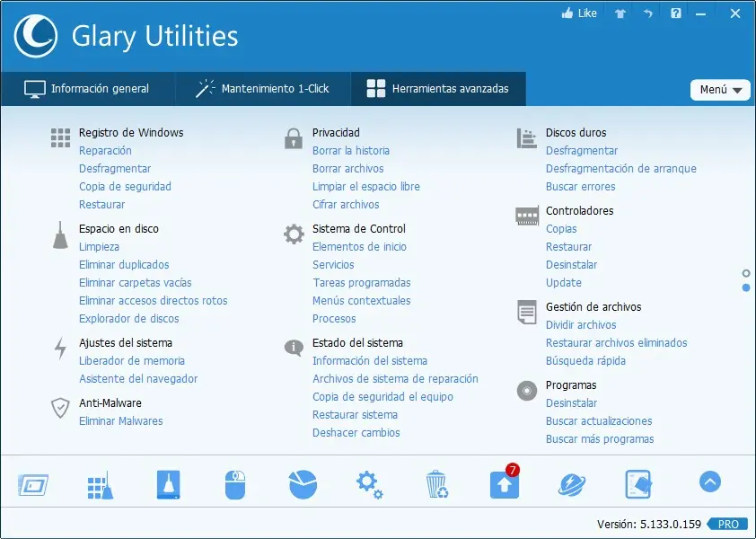Viewport: 756px width, 539px height.
Task: Open updates icon with red 7 badge
Action: [x=504, y=483]
